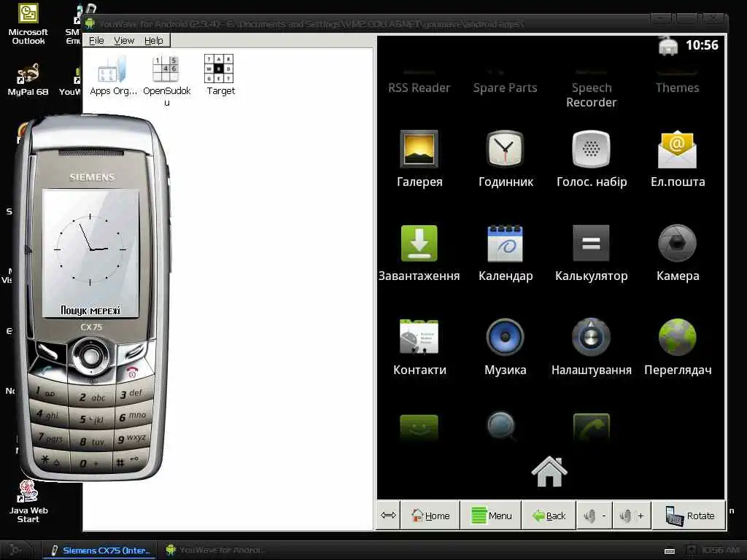
Task: Open the green messaging smiley app
Action: coord(419,427)
